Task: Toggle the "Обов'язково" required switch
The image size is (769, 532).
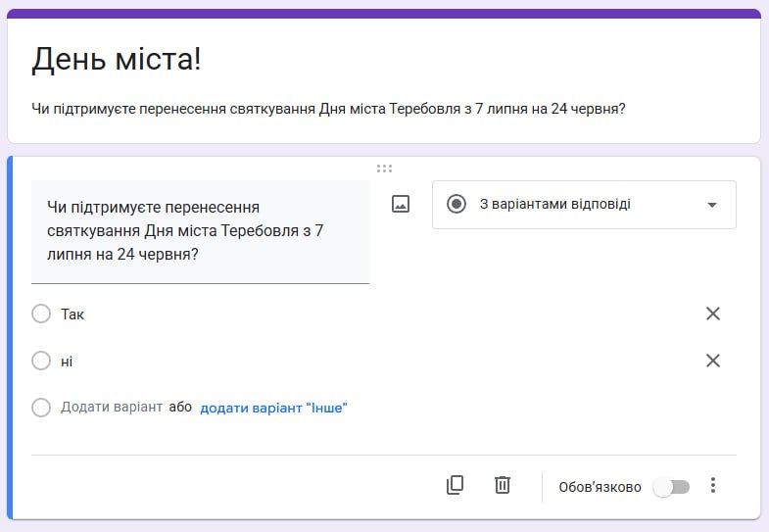Action: pos(672,487)
